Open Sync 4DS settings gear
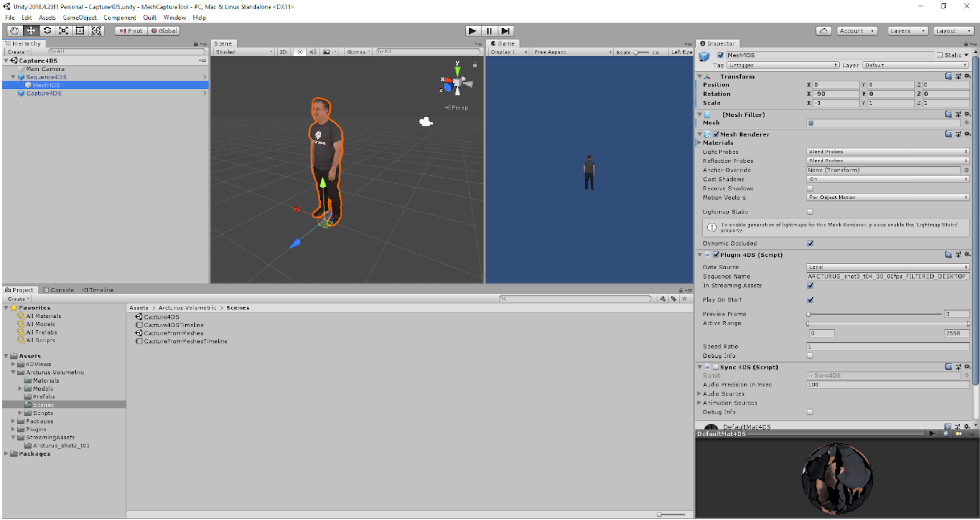 coord(967,367)
